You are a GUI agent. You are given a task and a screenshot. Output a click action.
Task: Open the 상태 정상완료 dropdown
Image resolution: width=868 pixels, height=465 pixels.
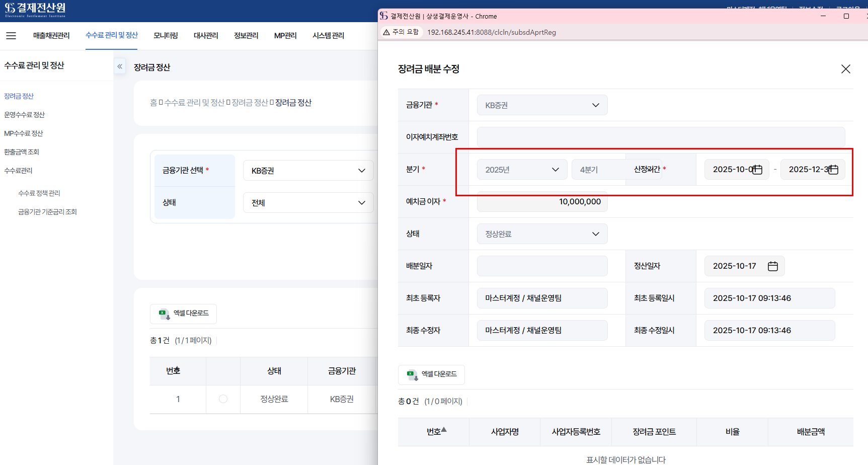(542, 234)
